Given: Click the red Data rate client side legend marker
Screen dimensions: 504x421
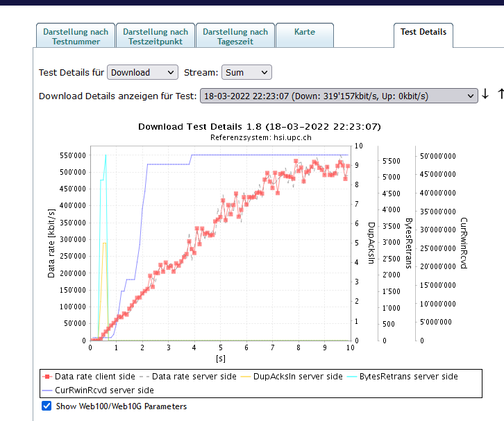Looking at the screenshot, I should point(48,377).
